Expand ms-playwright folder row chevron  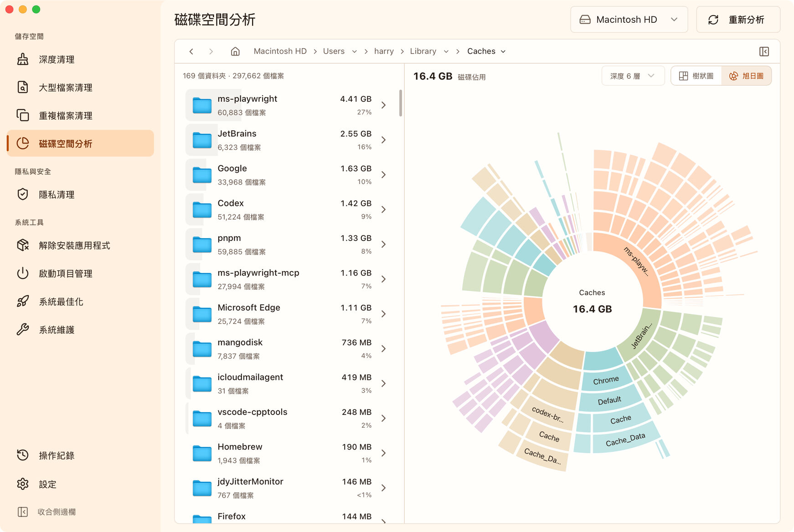click(x=383, y=105)
